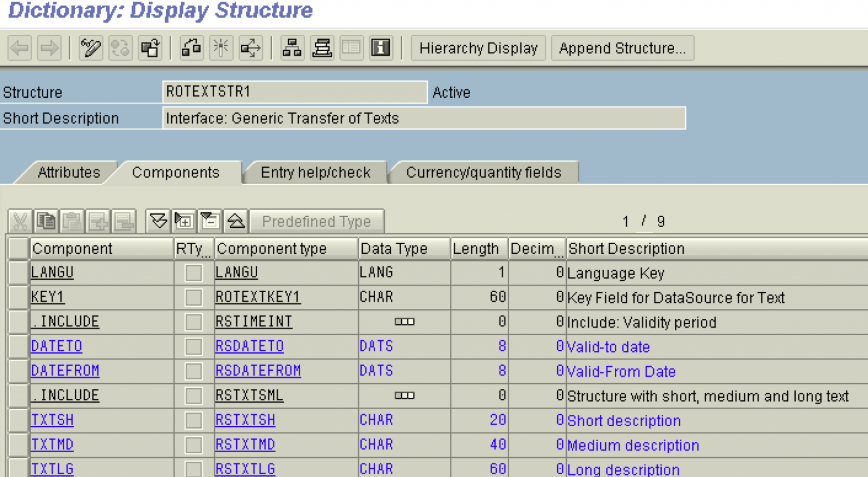Click the Information icon on the toolbar
The width and height of the screenshot is (868, 477).
pyautogui.click(x=380, y=48)
